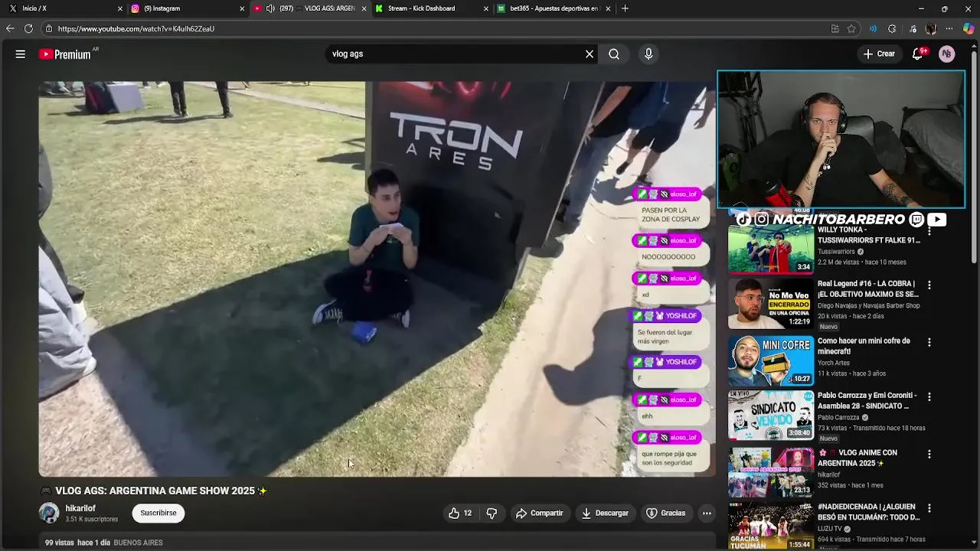980x551 pixels.
Task: Open the split screen icon in address bar
Action: [835, 29]
